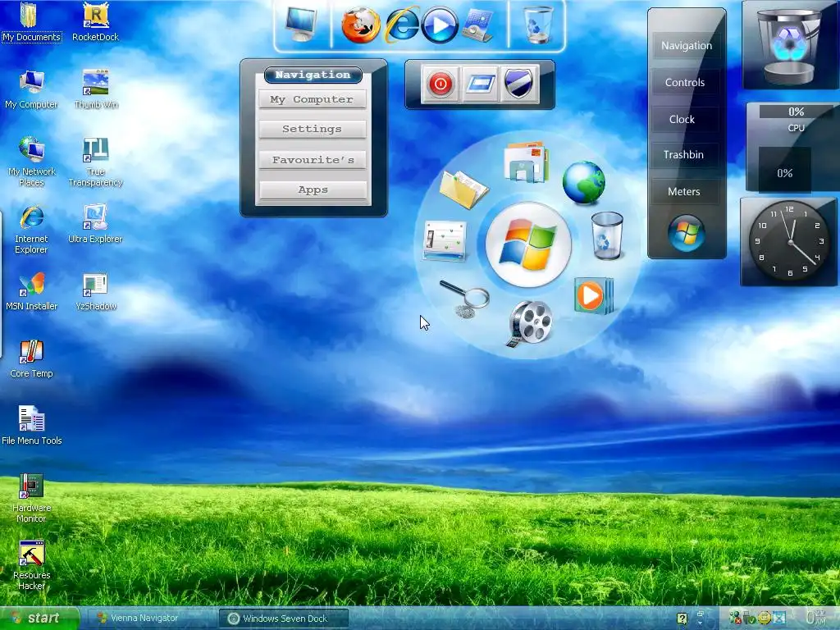The height and width of the screenshot is (630, 840).
Task: Select the YzShadow desktop shortcut
Action: coord(95,291)
